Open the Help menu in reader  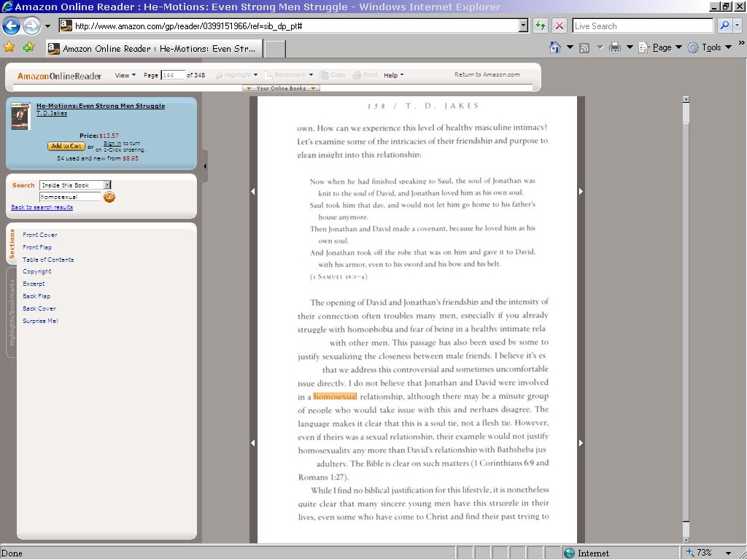393,75
